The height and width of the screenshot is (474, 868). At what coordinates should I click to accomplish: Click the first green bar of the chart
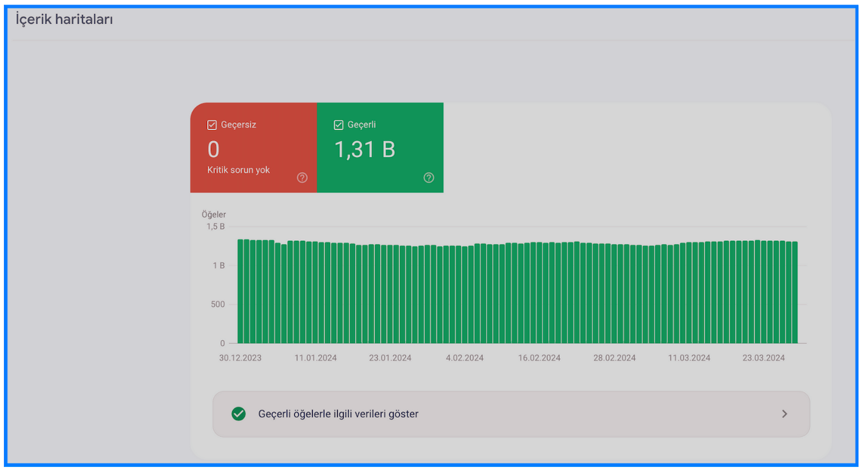[x=240, y=291]
